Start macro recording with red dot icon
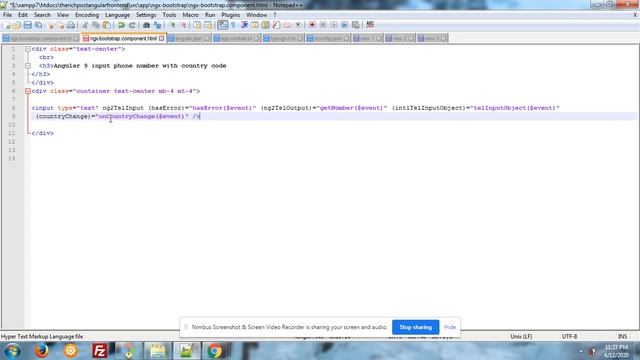640x360 pixels. pos(312,25)
